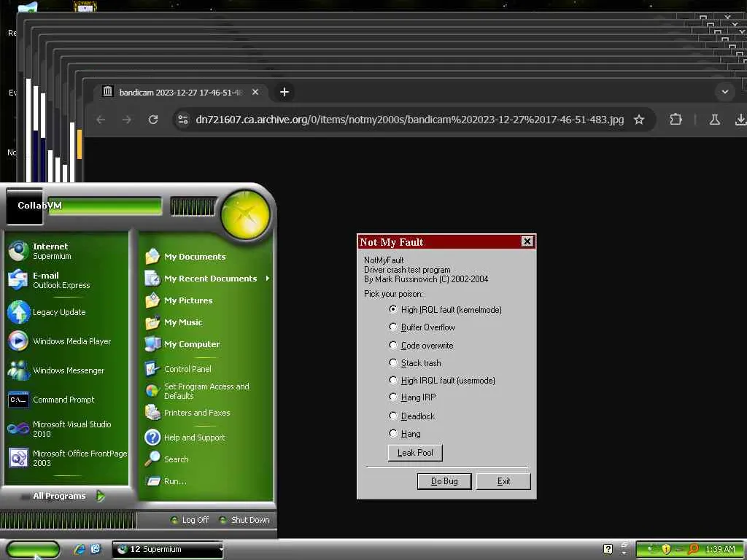Image resolution: width=747 pixels, height=560 pixels.
Task: Click the security shield tray icon
Action: coord(665,550)
